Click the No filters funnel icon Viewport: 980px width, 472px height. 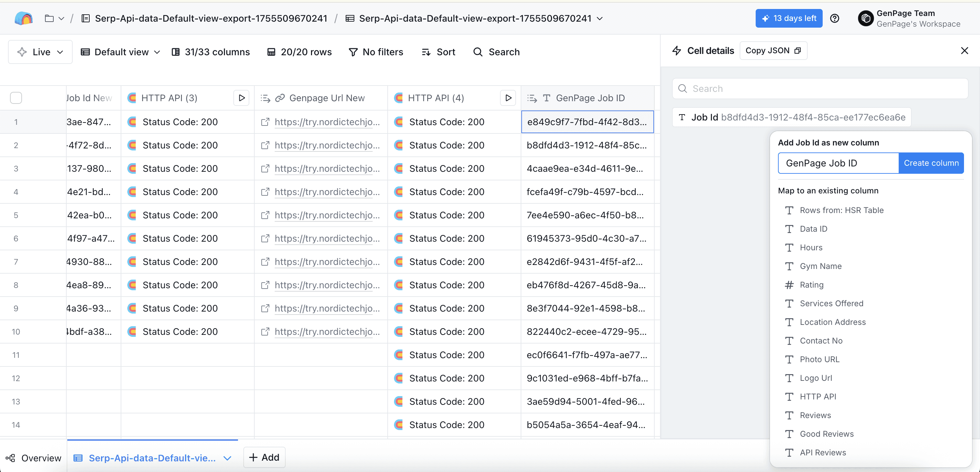(353, 52)
